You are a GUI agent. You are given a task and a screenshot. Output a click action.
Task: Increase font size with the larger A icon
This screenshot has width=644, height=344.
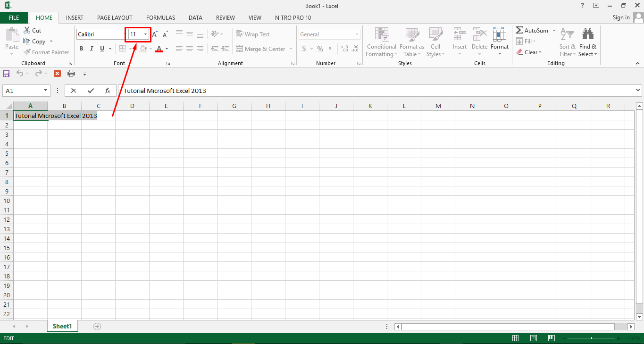(x=155, y=34)
